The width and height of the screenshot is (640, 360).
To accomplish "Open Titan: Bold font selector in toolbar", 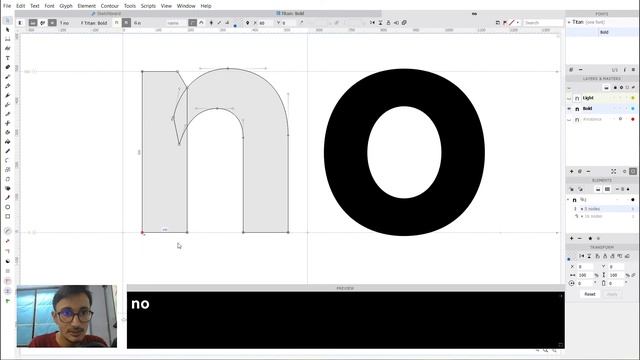I will pos(94,23).
